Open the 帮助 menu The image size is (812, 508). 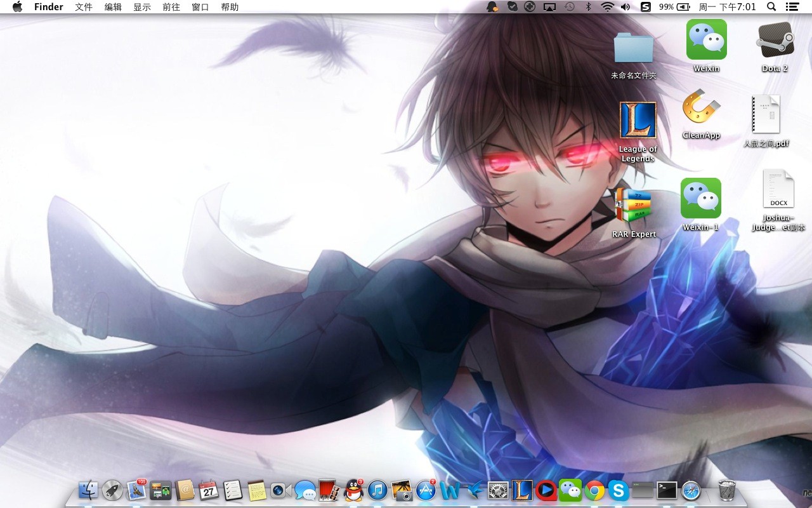[230, 7]
